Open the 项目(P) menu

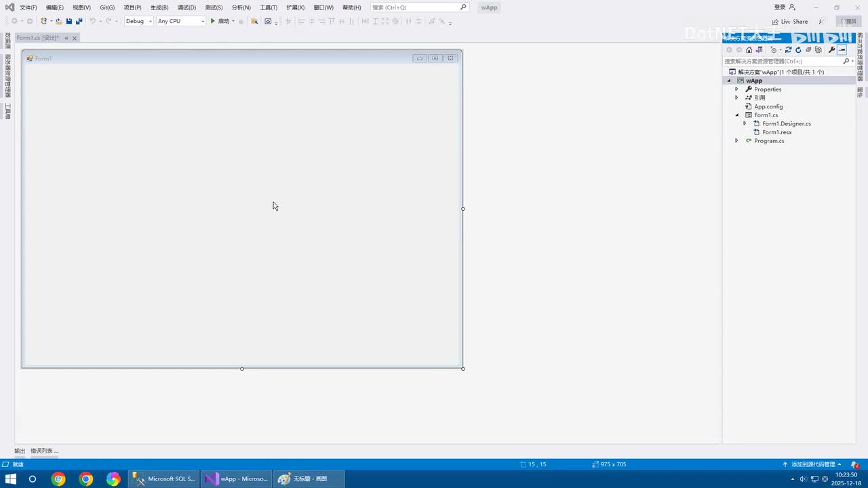(x=132, y=7)
